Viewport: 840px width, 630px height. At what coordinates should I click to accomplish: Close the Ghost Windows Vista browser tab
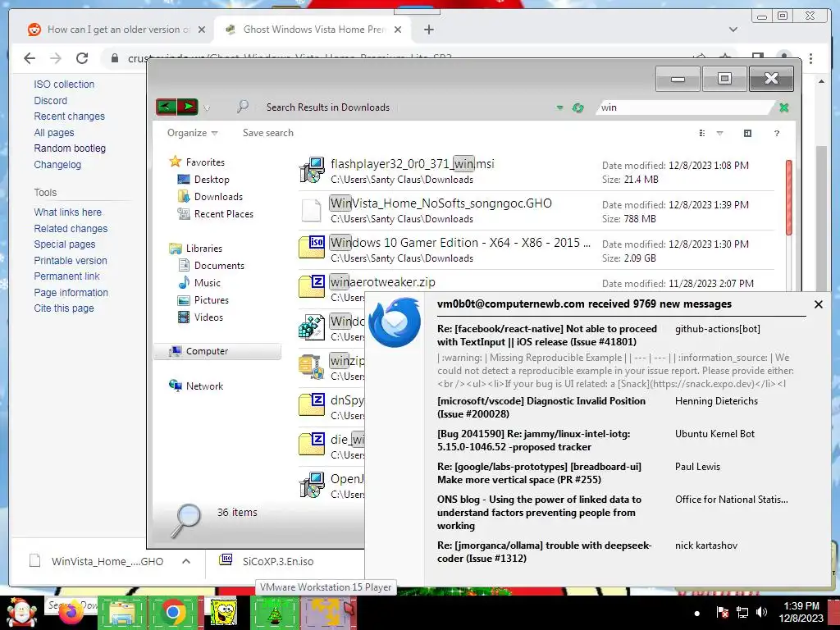point(398,30)
